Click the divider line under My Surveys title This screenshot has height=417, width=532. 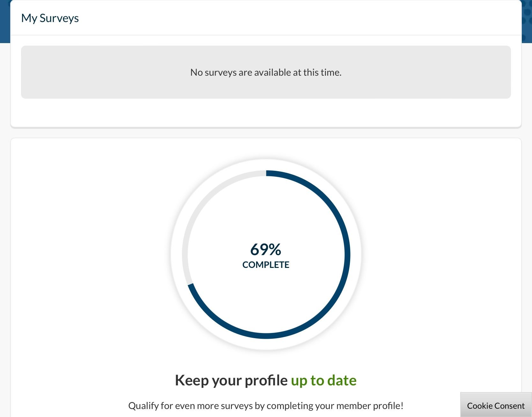tap(266, 35)
